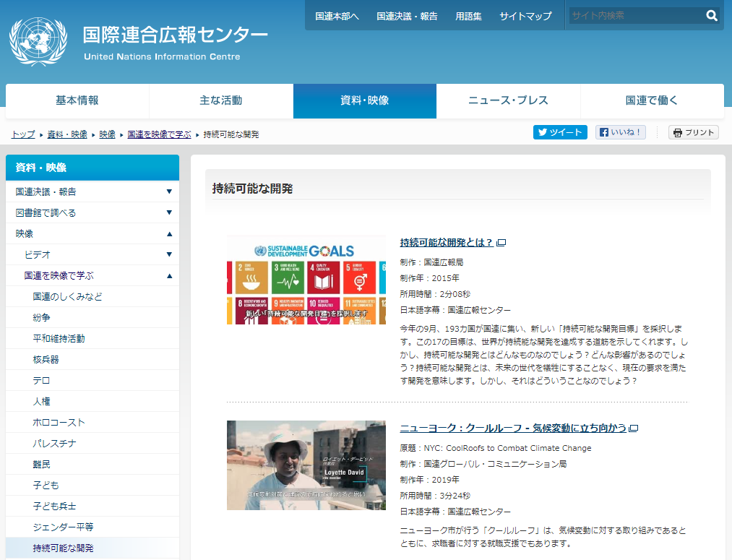
Task: Click the search magnifier icon
Action: click(x=712, y=16)
